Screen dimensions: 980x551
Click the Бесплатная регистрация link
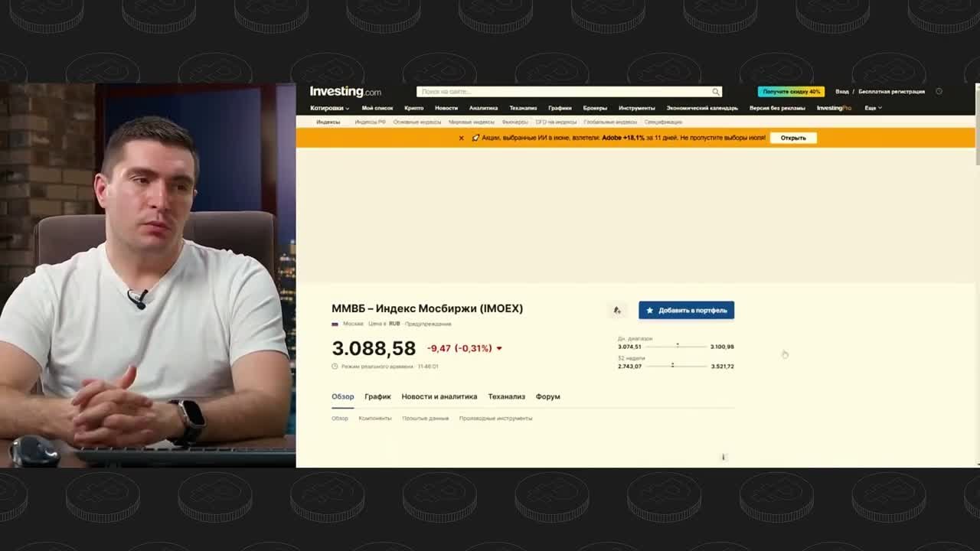(891, 92)
